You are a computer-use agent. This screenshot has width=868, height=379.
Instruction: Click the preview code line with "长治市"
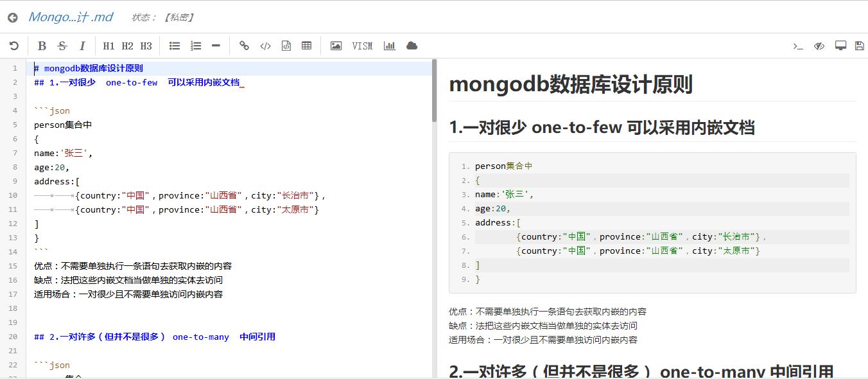click(642, 236)
